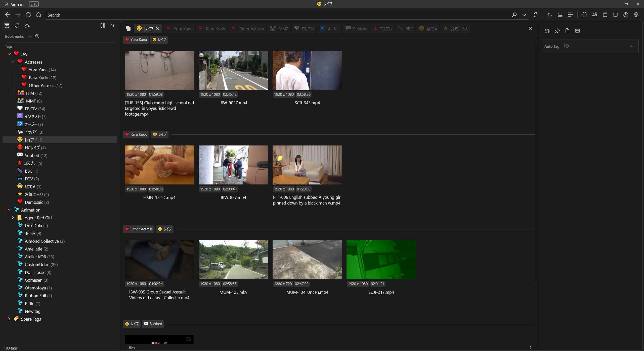
Task: Select the Atelier KOB tag in sidebar
Action: (35, 257)
